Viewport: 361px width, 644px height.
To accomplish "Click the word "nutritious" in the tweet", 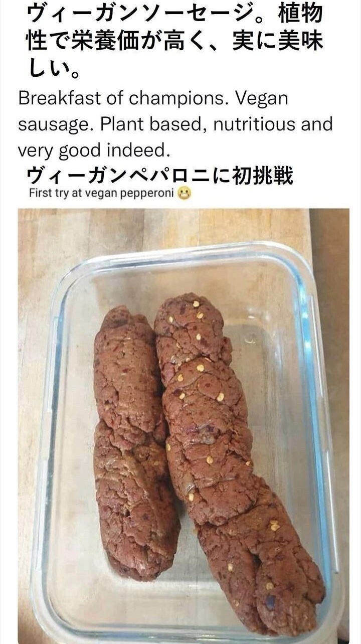I will 255,124.
